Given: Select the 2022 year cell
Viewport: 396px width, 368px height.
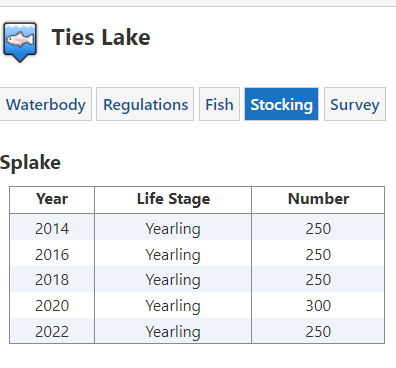Looking at the screenshot, I should coord(52,331).
